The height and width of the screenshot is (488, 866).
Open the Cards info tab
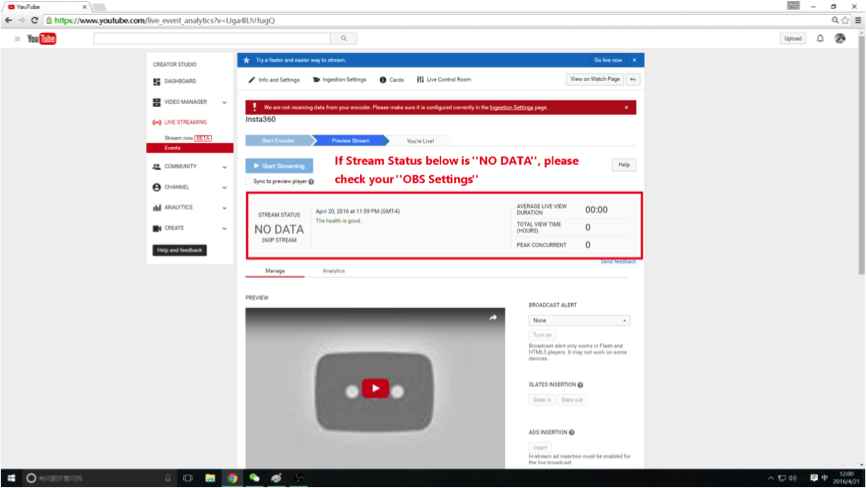tap(392, 79)
